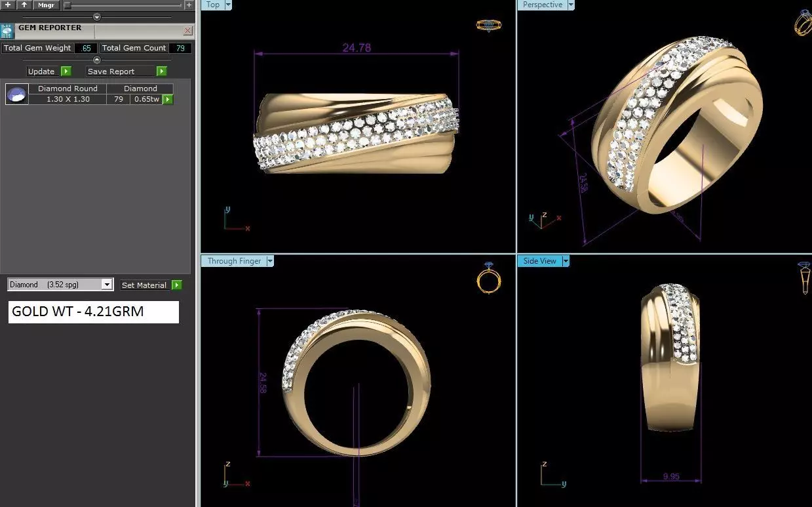
Task: Click the 1.30 X 1.30 size cell
Action: pyautogui.click(x=68, y=99)
